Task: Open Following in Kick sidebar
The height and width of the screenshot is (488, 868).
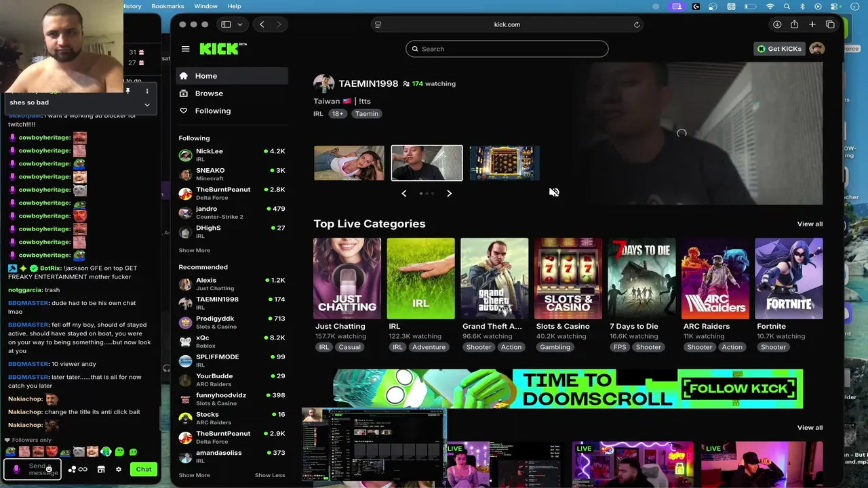Action: click(x=232, y=111)
